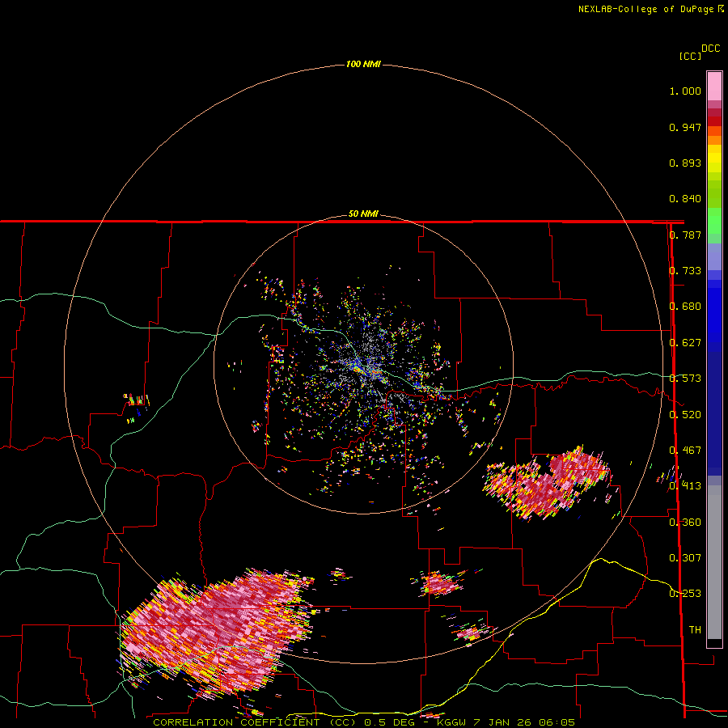The width and height of the screenshot is (728, 728).
Task: Select the 1.000 scale value
Action: 685,91
